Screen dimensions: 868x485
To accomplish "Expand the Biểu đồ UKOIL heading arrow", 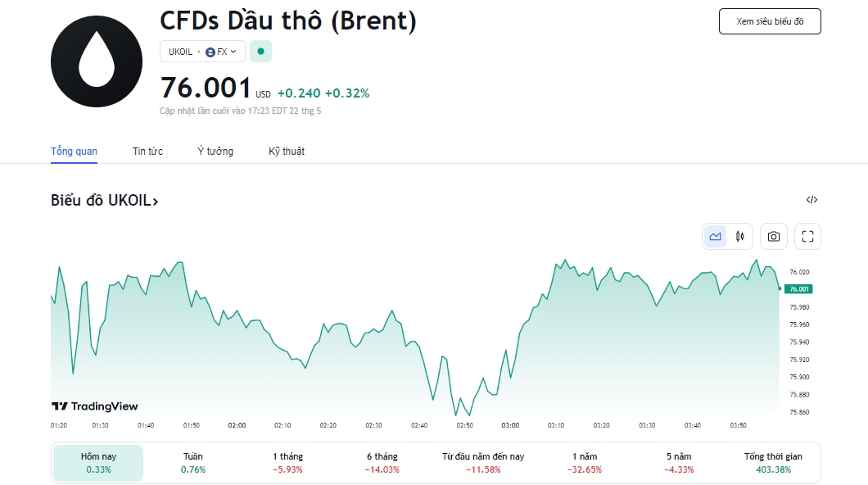I will 155,201.
